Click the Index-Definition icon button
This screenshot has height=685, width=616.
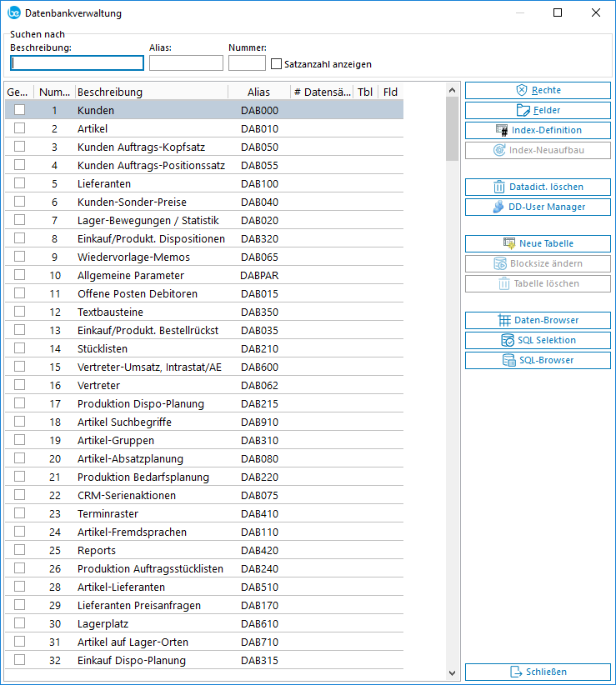[502, 130]
